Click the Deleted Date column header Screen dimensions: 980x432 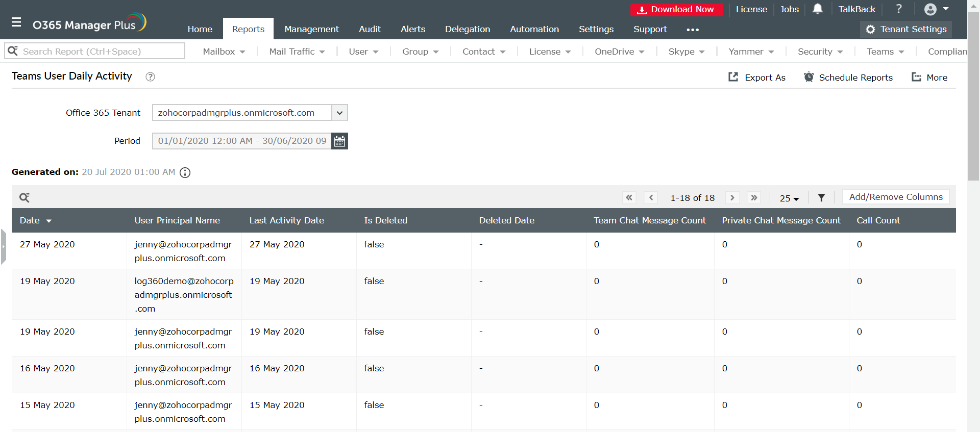pos(506,220)
